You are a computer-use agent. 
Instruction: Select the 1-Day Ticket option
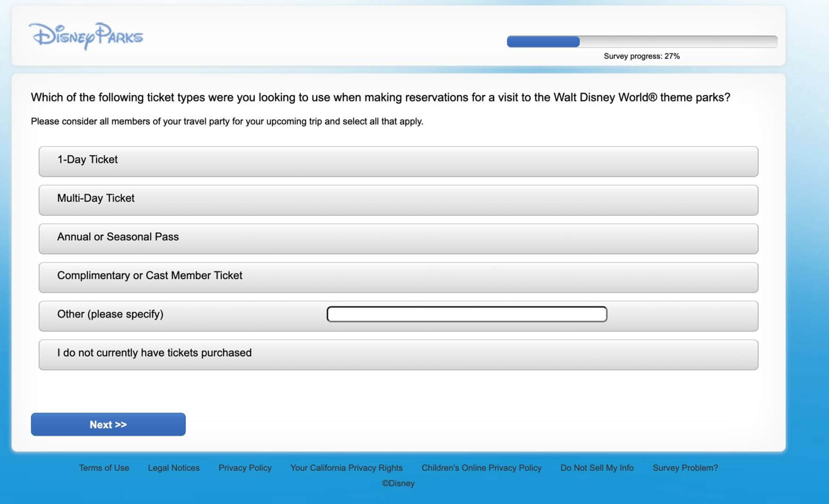(x=398, y=161)
